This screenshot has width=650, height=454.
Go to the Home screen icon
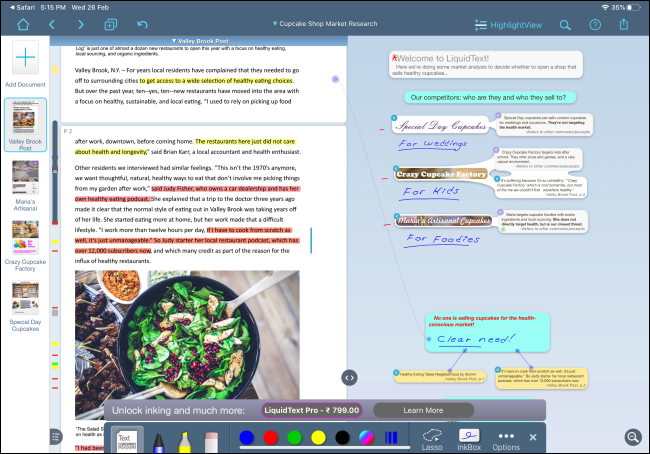[x=23, y=25]
